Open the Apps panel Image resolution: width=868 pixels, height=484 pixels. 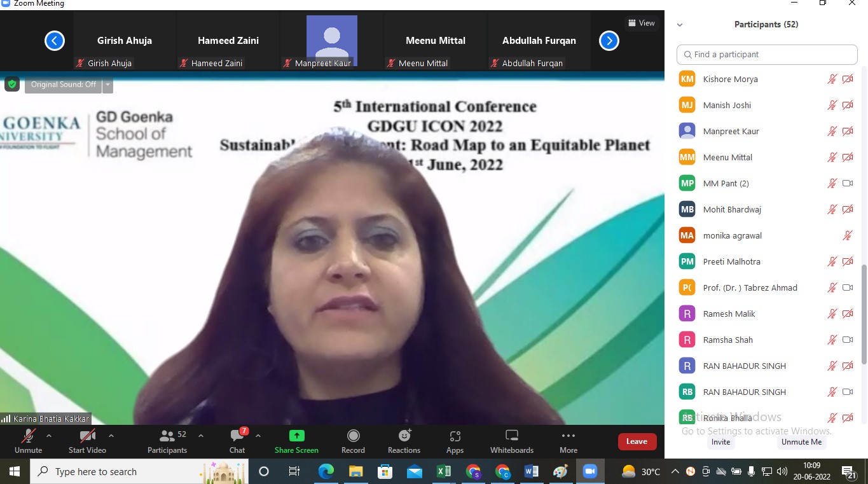click(455, 441)
